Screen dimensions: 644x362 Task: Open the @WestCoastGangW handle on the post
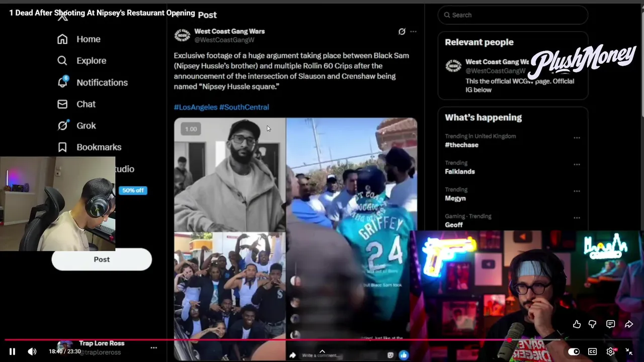point(224,40)
